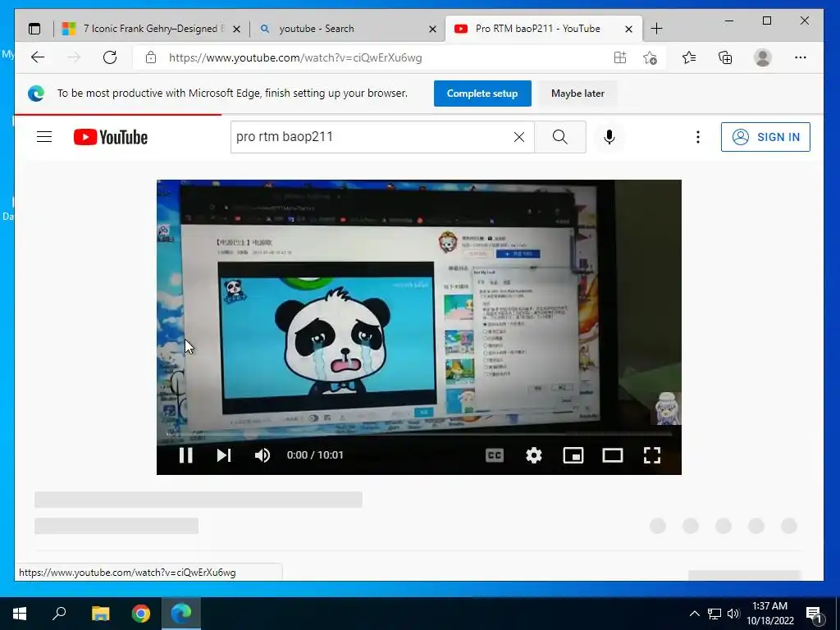Close the 7 Iconic Frank Gehry tab
Screen dimensions: 840x630
pyautogui.click(x=236, y=29)
